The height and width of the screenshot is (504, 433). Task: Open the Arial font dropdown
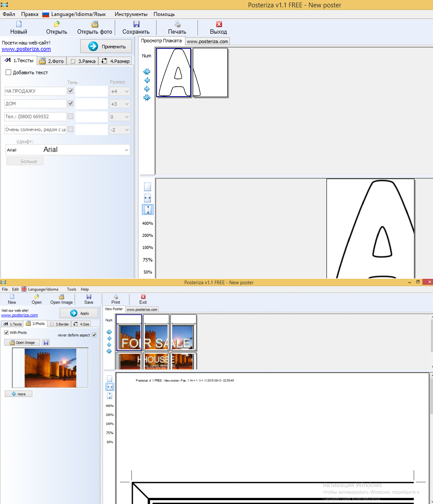point(68,150)
